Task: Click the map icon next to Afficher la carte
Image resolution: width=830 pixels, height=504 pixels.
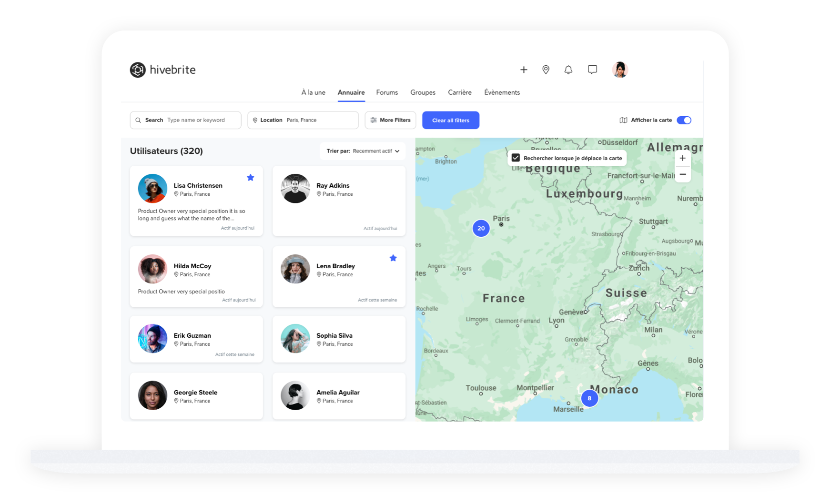Action: point(623,120)
